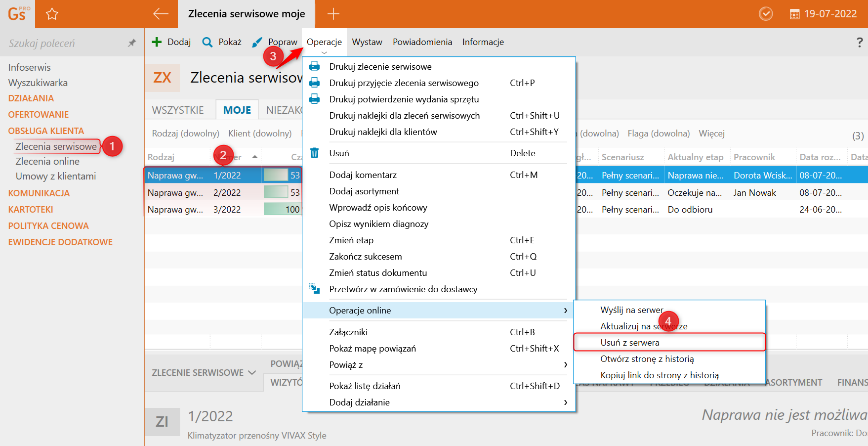Click the GS PRO logo icon

tap(18, 14)
